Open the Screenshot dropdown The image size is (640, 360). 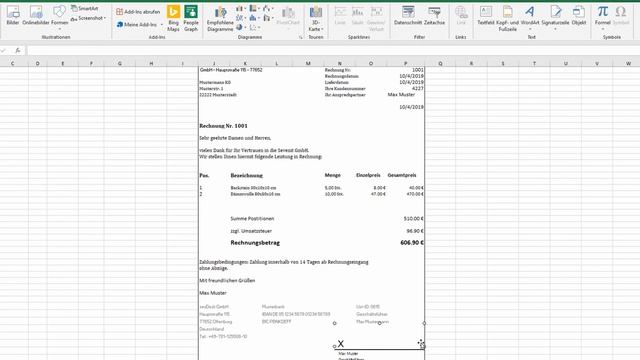pyautogui.click(x=88, y=18)
